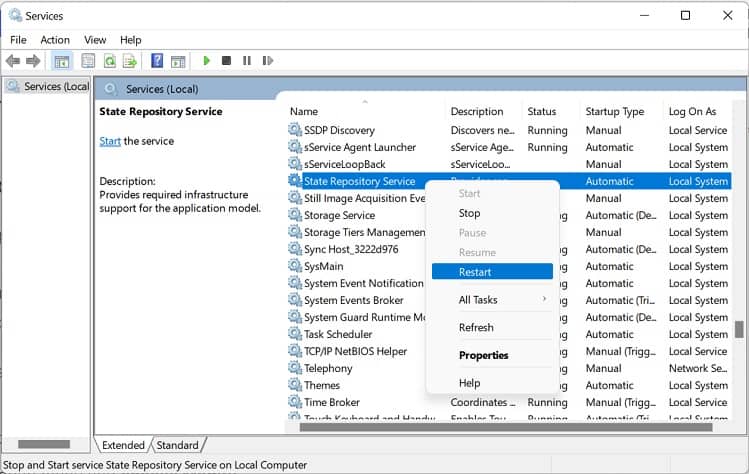Select the sService Agent Launcher row

509,147
